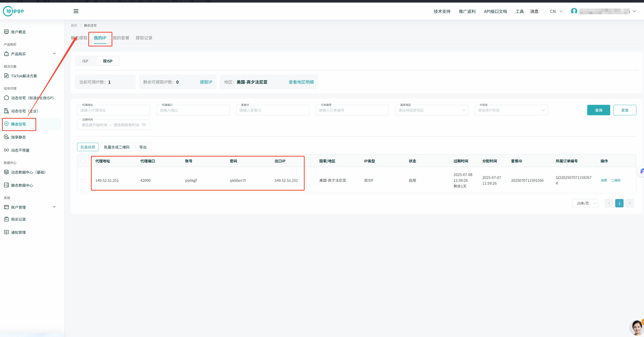The height and width of the screenshot is (337, 644).
Task: Click the 查看地区明细 link
Action: pos(301,82)
